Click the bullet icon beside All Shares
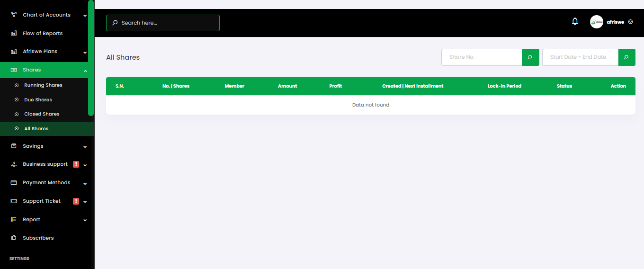The image size is (644, 269). [17, 129]
